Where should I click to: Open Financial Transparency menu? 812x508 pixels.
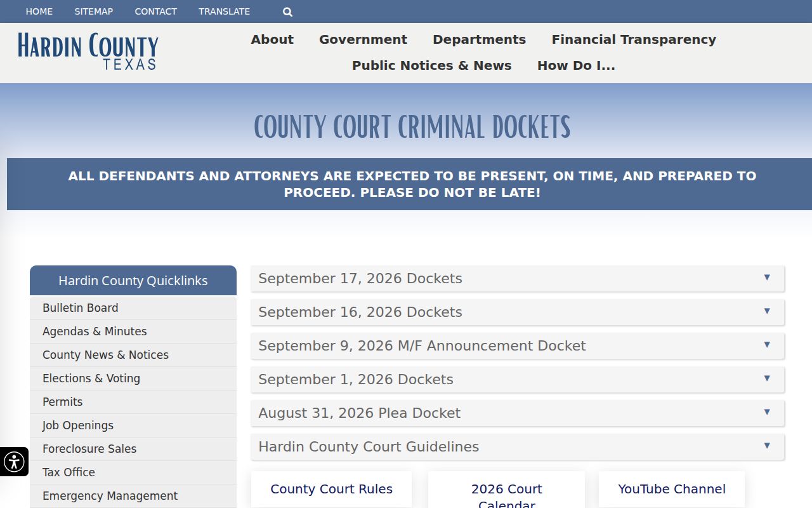pyautogui.click(x=634, y=39)
